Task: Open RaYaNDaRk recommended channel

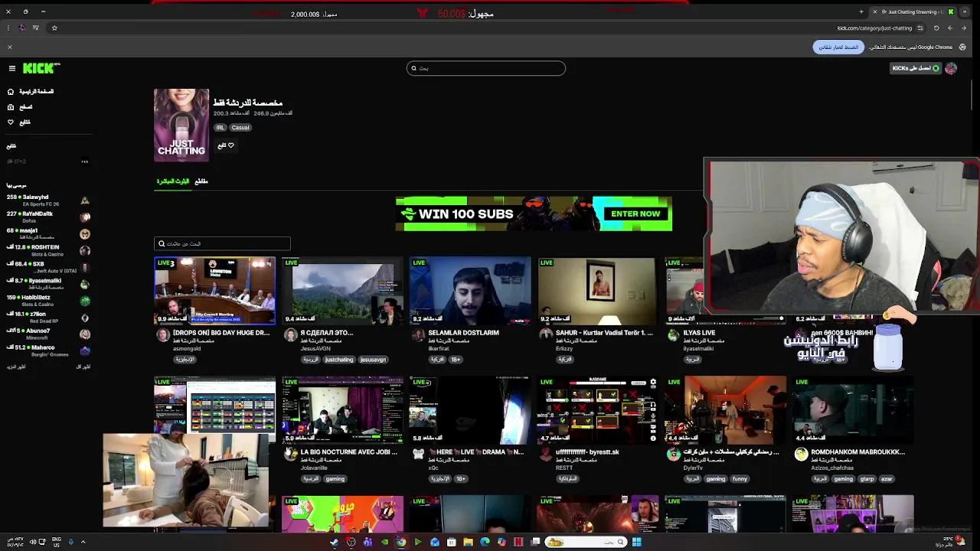Action: (48, 217)
